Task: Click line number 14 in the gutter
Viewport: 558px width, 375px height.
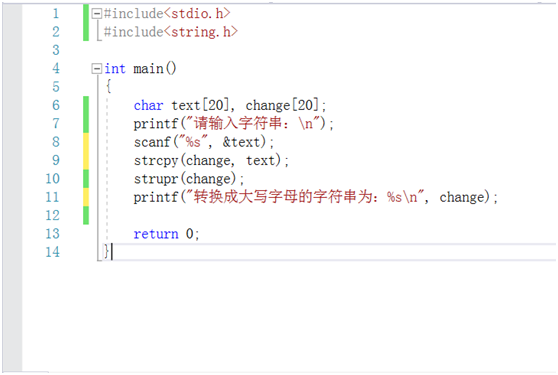Action: click(x=52, y=252)
